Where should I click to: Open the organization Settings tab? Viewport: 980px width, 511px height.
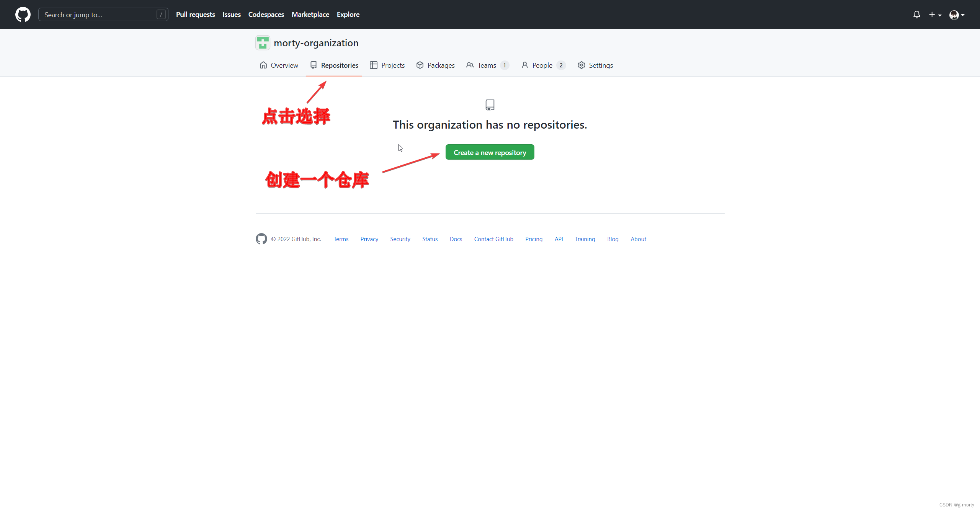(595, 65)
